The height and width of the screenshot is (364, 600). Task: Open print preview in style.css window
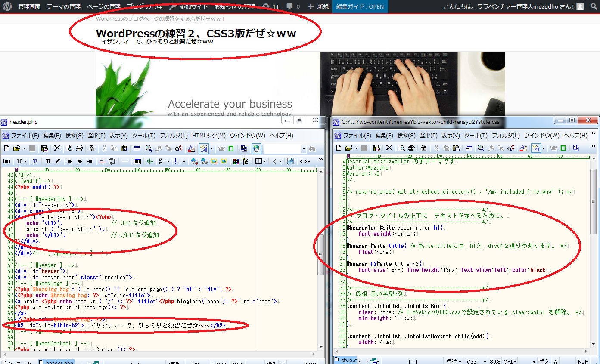point(401,148)
